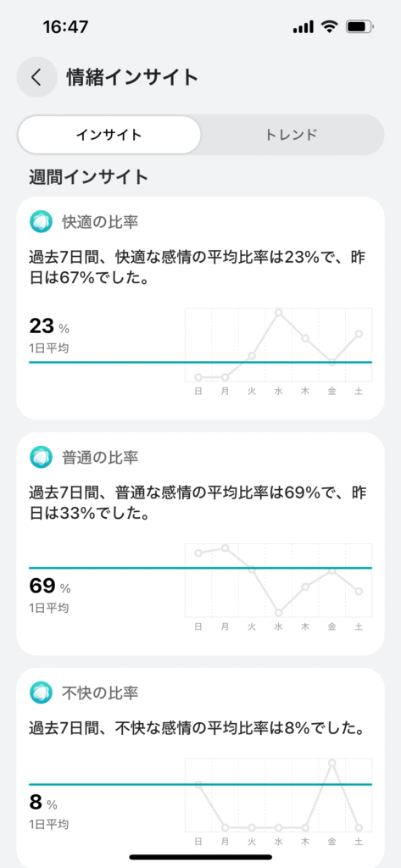The height and width of the screenshot is (868, 401).
Task: Select the インサイト tab
Action: (x=109, y=135)
